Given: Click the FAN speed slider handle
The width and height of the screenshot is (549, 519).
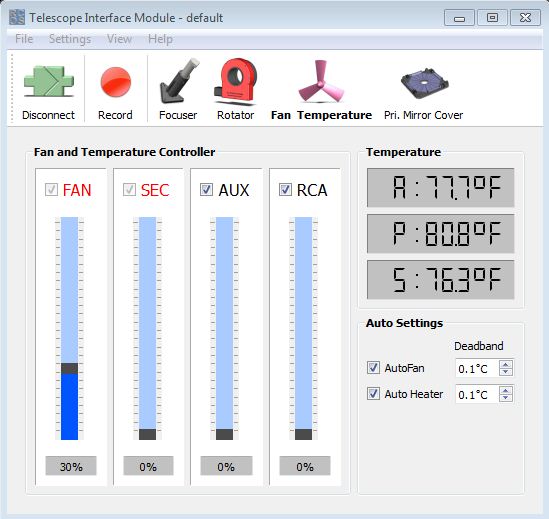Looking at the screenshot, I should [69, 368].
